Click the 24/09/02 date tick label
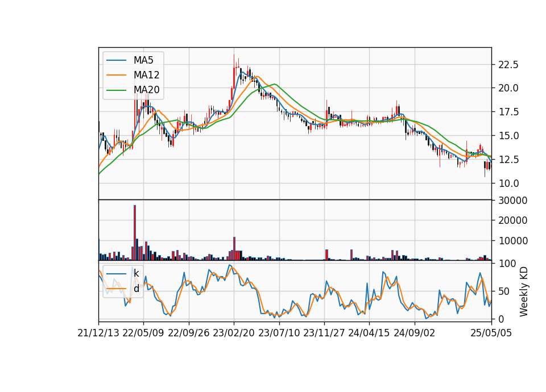Viewport: 546px width, 392px height. [415, 333]
